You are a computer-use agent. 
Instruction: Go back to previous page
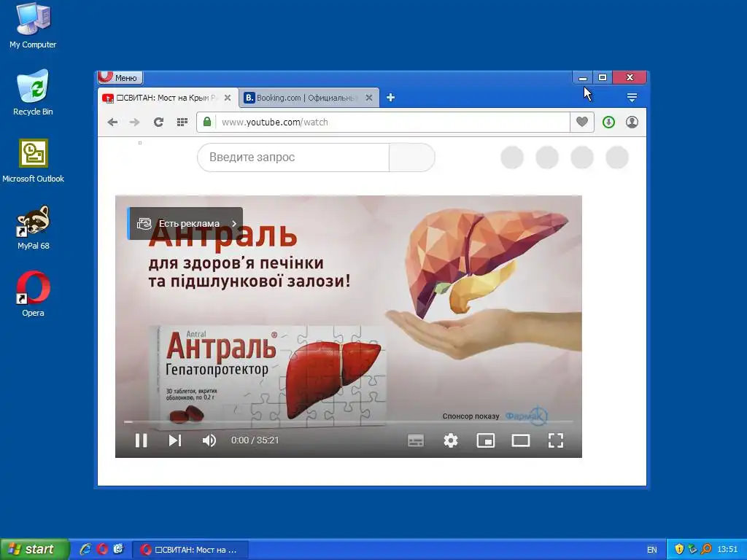tap(112, 122)
